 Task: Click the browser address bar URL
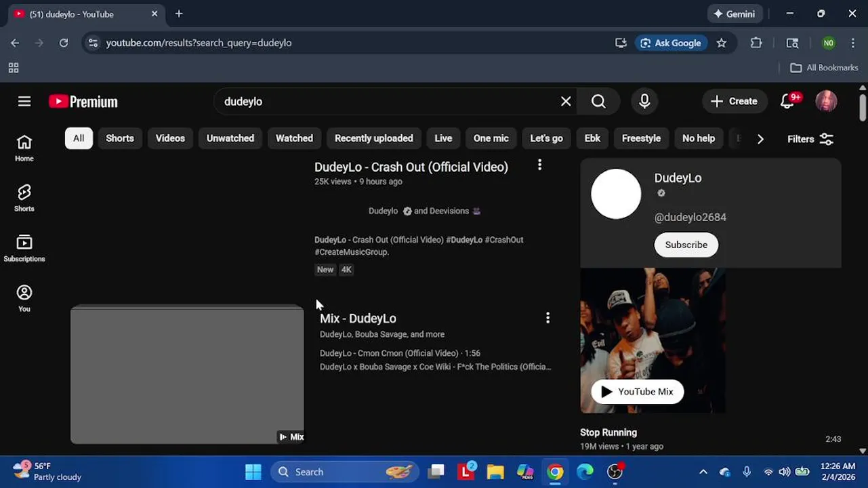[199, 43]
